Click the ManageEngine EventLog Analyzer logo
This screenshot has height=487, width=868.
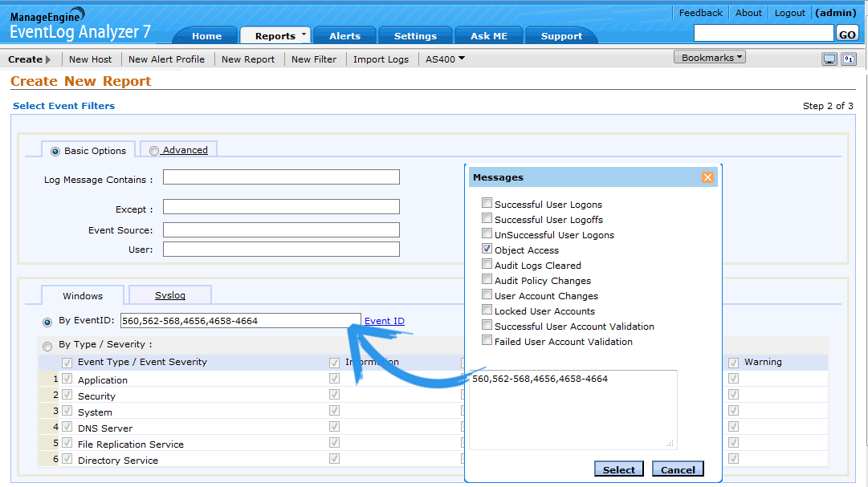point(80,24)
